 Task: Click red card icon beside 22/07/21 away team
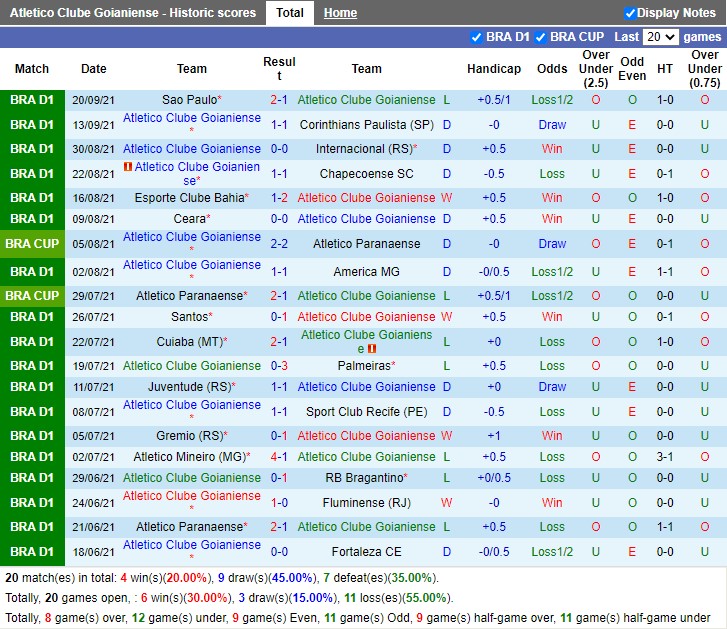pyautogui.click(x=371, y=348)
